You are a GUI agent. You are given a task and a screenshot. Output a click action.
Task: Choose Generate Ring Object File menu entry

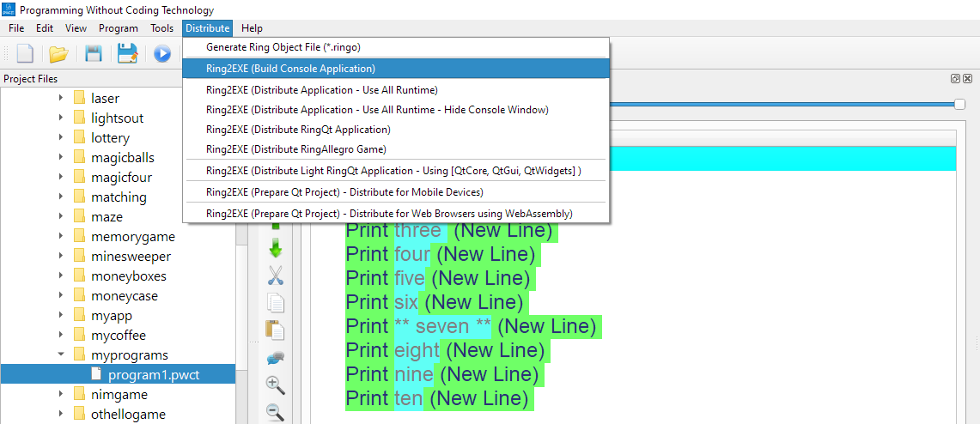coord(289,47)
